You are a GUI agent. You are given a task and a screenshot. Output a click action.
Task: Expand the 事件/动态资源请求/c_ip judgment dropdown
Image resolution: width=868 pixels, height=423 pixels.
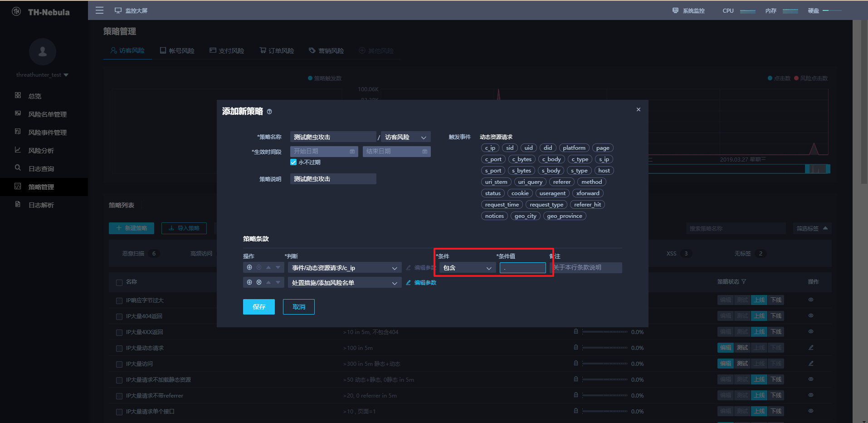click(345, 268)
